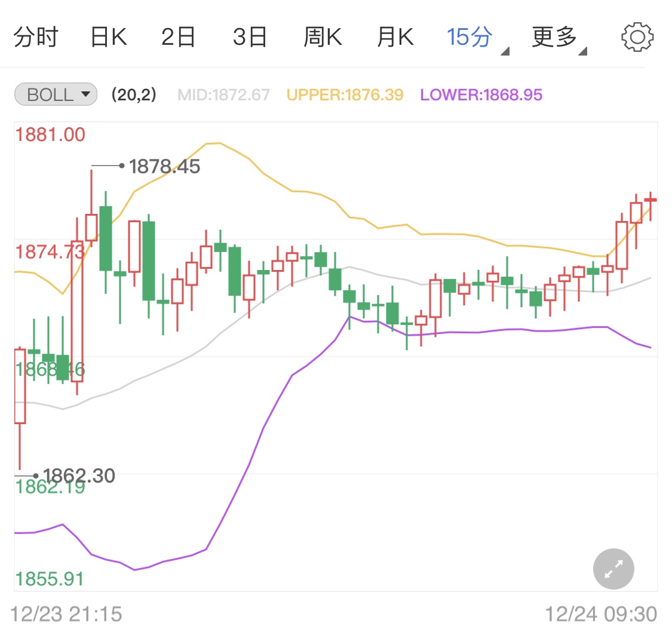Switch to the 3日 tab
Screen dimensions: 672x632
(x=250, y=37)
